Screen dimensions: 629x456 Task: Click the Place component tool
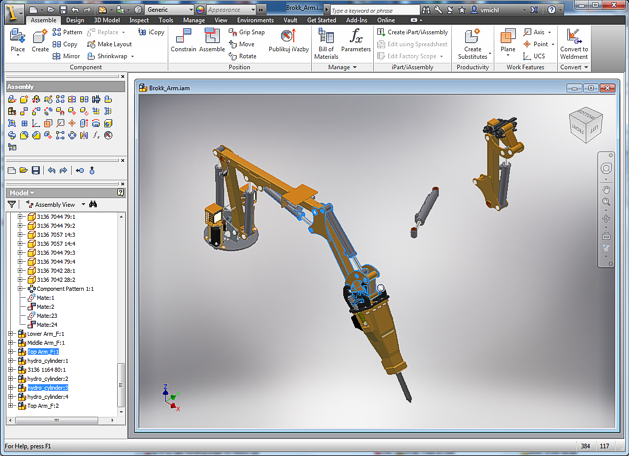[18, 41]
